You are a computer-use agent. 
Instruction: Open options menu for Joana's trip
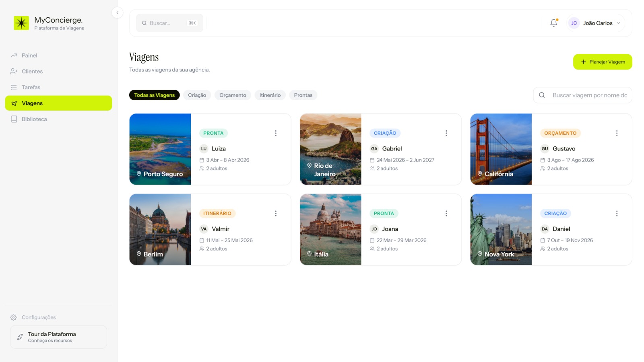[446, 214]
